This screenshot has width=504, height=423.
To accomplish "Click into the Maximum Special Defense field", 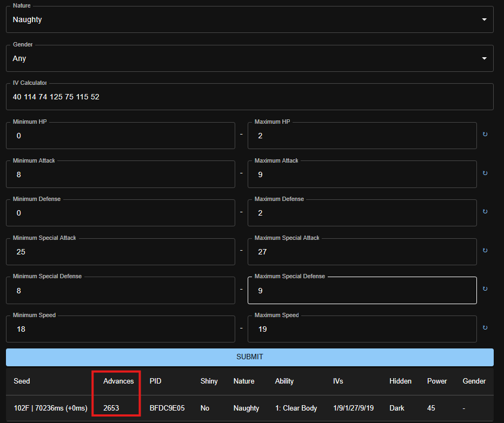I will (x=362, y=291).
